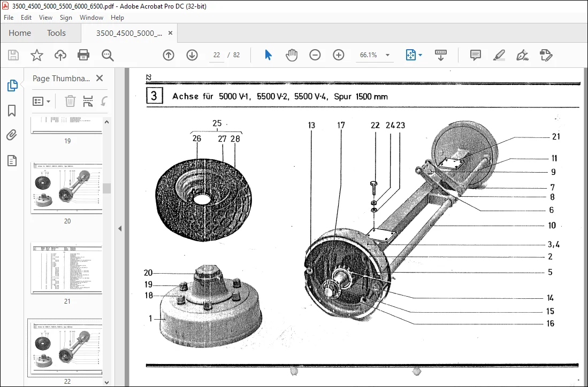Select the arrow Selection tool
Screen dimensions: 588x387
click(x=268, y=55)
